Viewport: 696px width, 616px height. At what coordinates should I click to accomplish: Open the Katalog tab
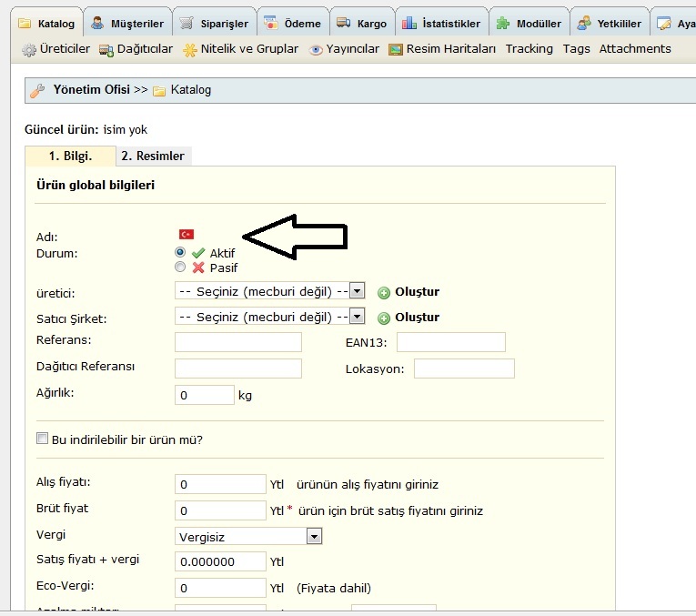tap(46, 24)
